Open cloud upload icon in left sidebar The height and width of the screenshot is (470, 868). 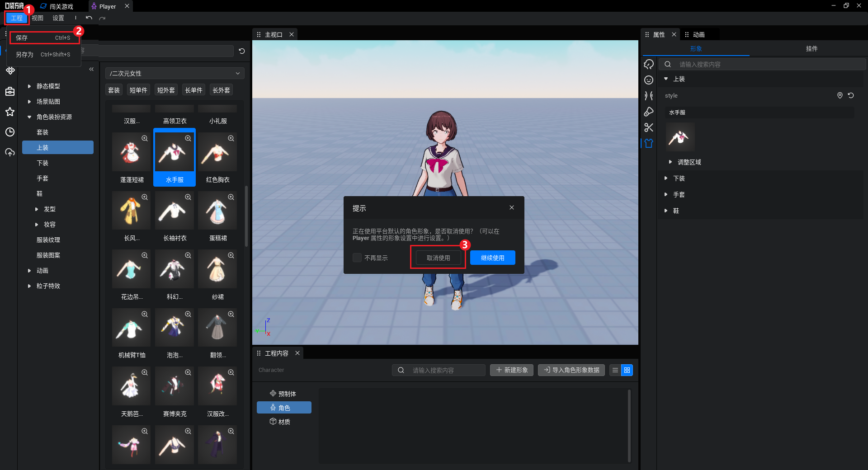click(x=10, y=152)
